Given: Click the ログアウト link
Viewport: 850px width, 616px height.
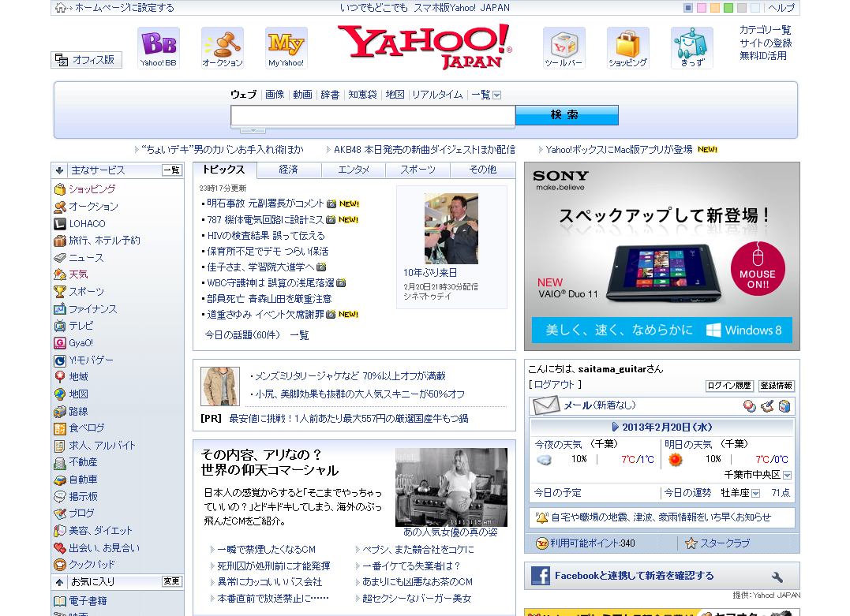Looking at the screenshot, I should [554, 385].
